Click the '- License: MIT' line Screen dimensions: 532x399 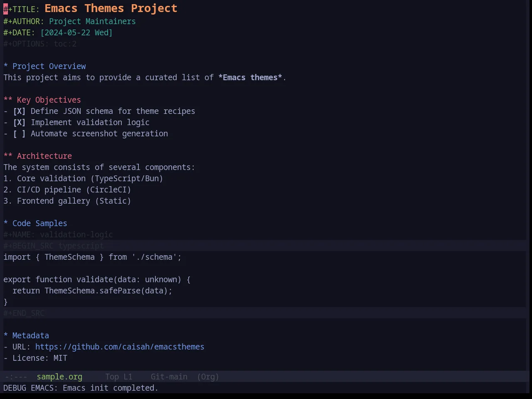tap(35, 358)
